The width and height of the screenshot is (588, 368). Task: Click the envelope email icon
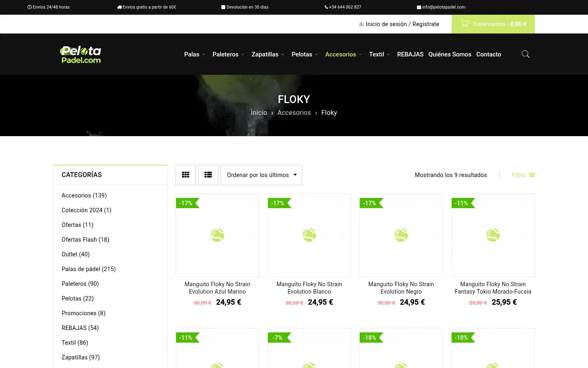419,7
